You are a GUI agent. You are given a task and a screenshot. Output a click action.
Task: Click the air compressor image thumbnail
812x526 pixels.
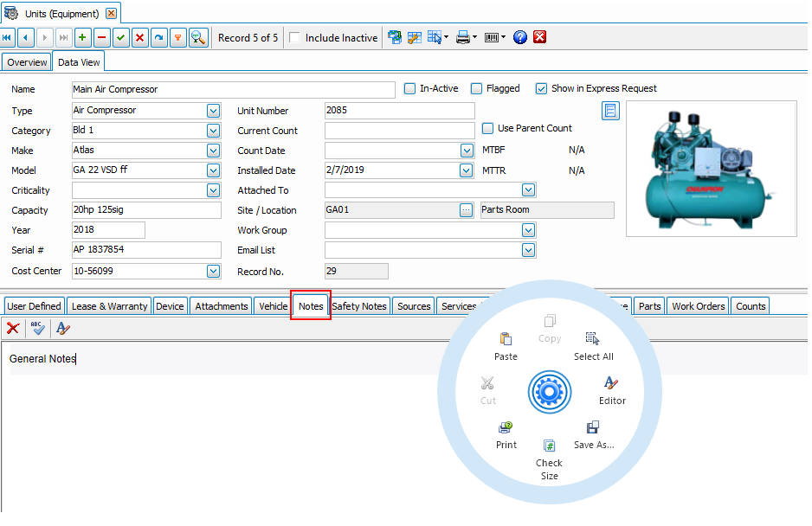click(711, 169)
